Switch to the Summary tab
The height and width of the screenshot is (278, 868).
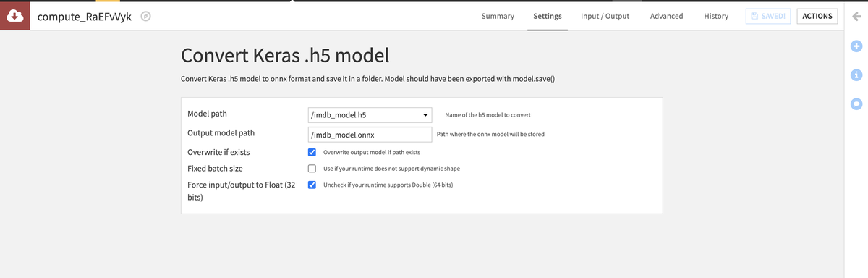pyautogui.click(x=498, y=16)
